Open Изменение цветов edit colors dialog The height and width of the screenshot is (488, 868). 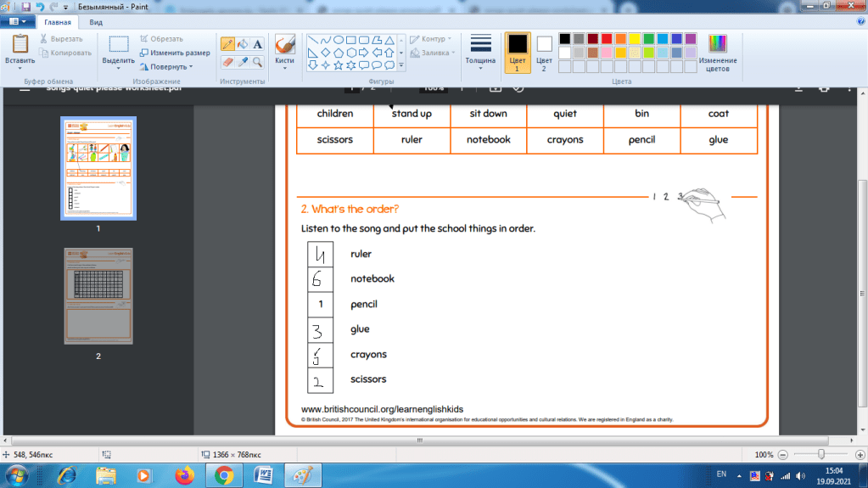[x=718, y=51]
